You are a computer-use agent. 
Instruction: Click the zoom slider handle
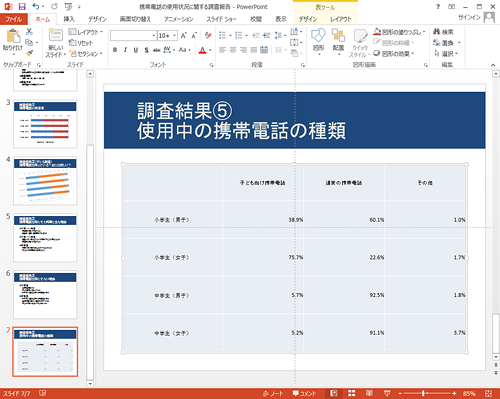423,393
